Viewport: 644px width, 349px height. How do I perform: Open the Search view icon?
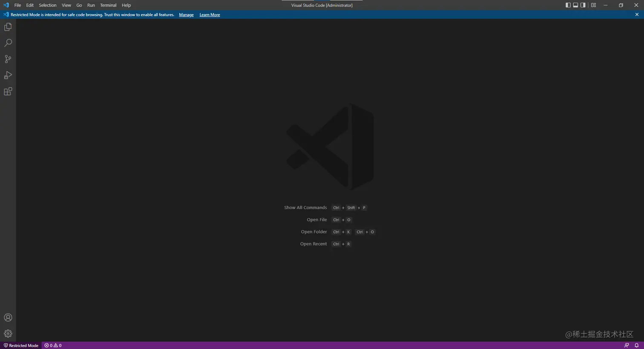[8, 43]
